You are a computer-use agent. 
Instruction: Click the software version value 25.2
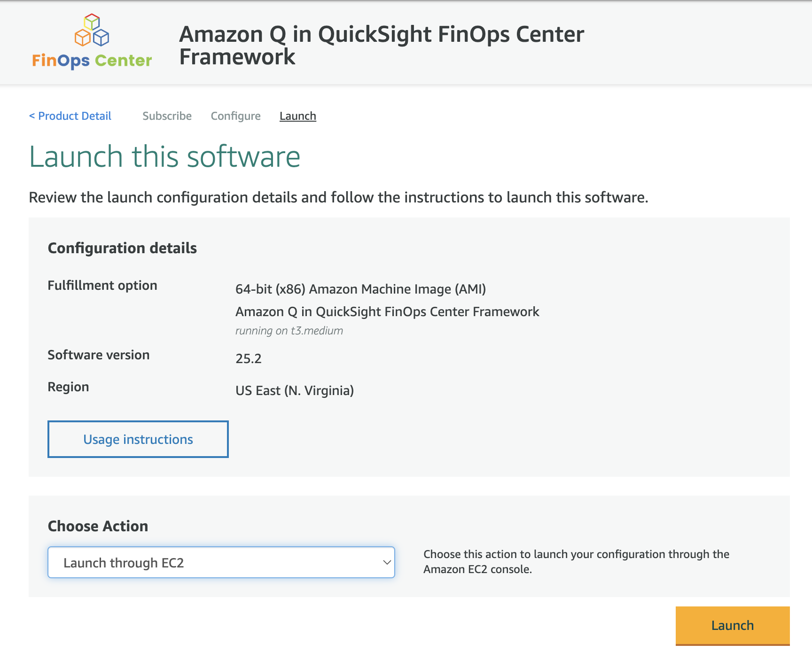click(x=249, y=358)
